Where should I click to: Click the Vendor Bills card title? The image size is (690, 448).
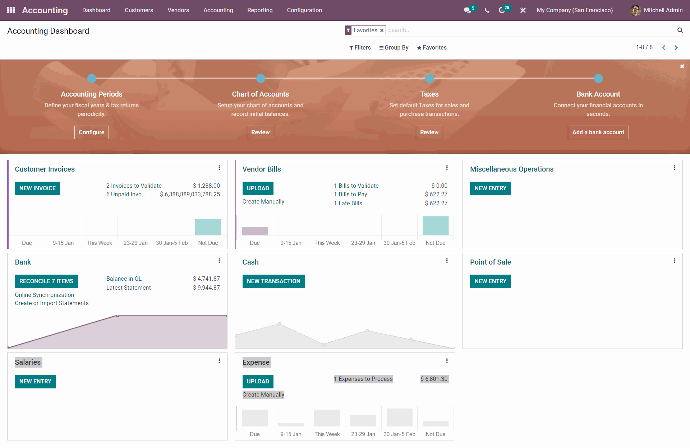coord(262,169)
